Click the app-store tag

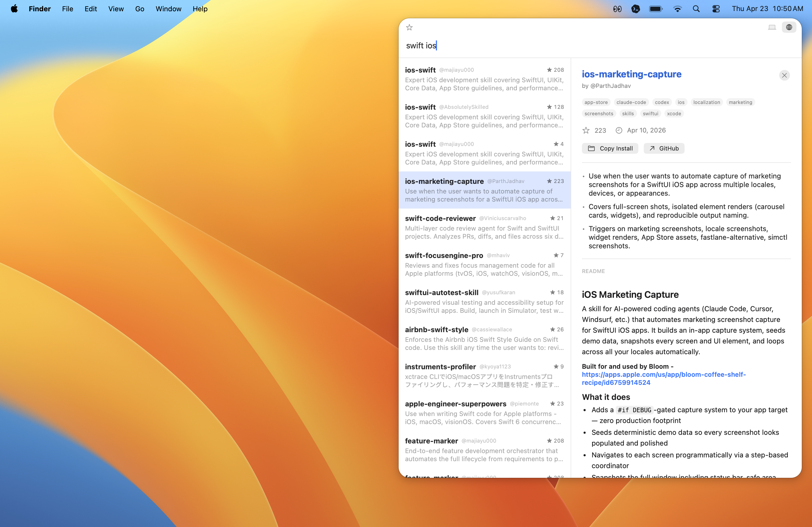[596, 102]
